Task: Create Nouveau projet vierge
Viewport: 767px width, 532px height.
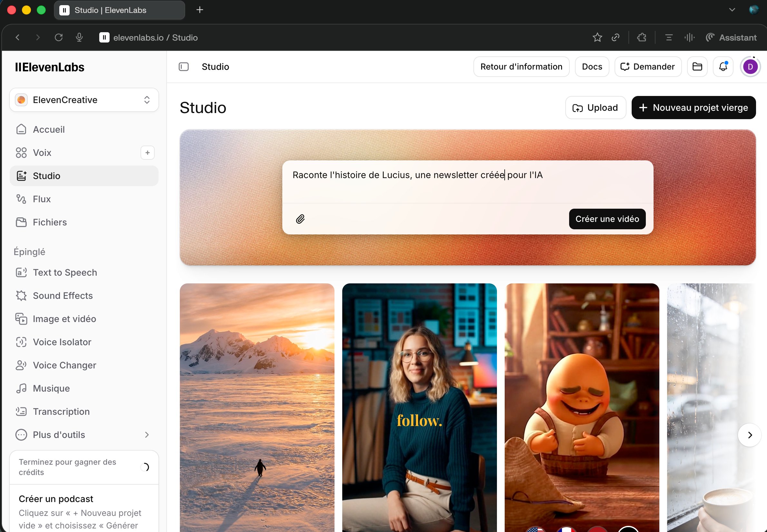Action: tap(694, 108)
